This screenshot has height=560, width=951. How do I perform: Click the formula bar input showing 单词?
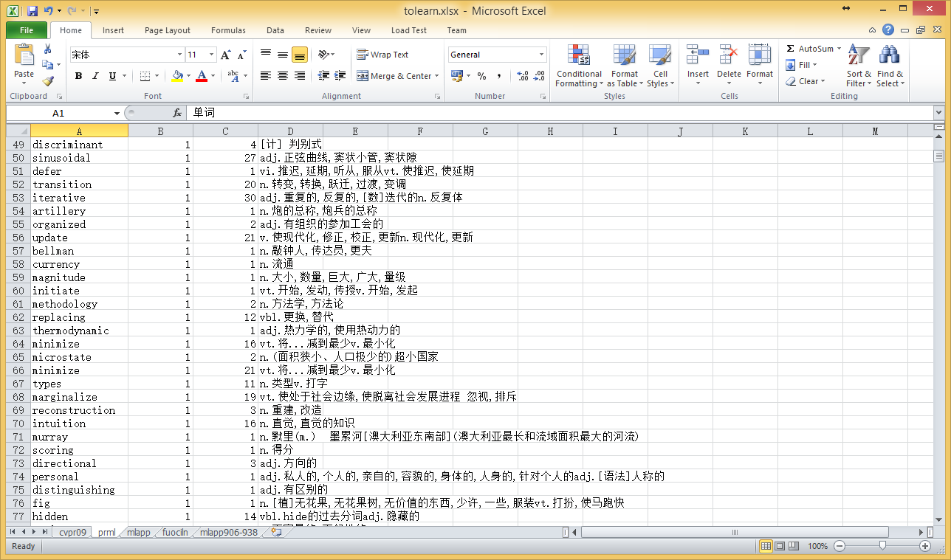[559, 113]
